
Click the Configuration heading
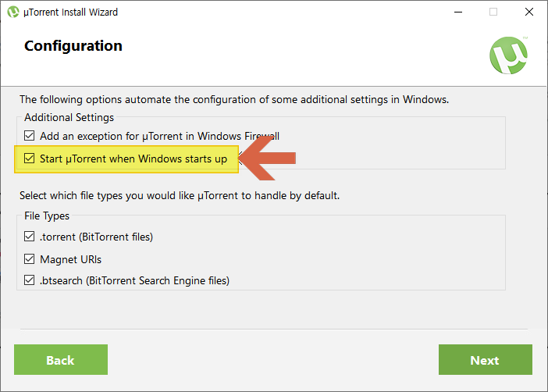point(73,46)
